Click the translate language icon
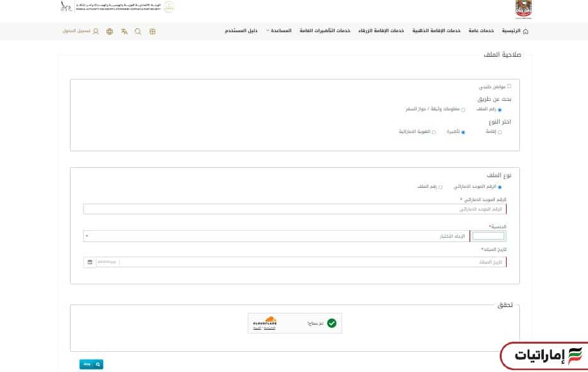Viewport: 588px width, 372px height. (x=124, y=31)
